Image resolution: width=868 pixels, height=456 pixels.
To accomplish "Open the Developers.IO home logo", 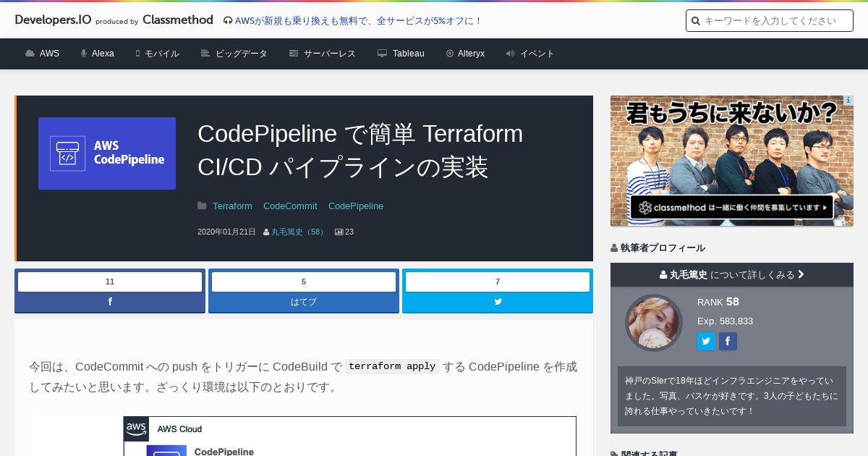I will (x=53, y=20).
